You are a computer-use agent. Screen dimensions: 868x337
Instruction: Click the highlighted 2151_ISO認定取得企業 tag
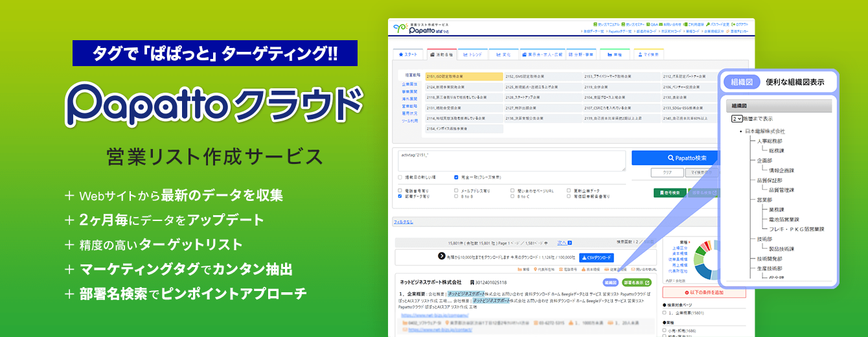coord(464,76)
